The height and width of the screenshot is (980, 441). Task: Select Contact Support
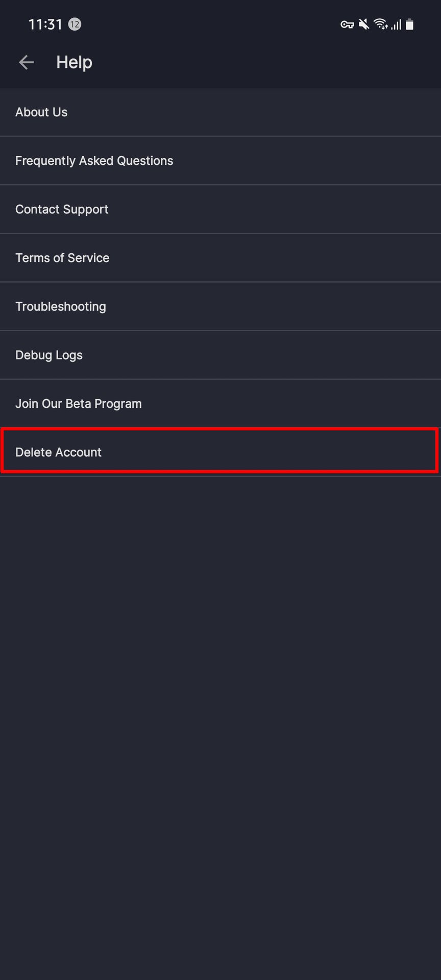(x=62, y=209)
